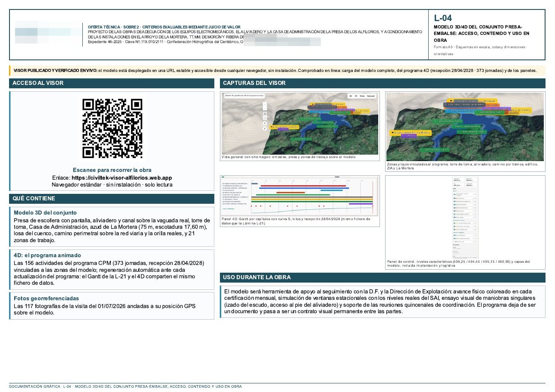Open the 'Vista general con ortoimagen' screenshot
Screen dimensions: 555x392
pyautogui.click(x=300, y=124)
